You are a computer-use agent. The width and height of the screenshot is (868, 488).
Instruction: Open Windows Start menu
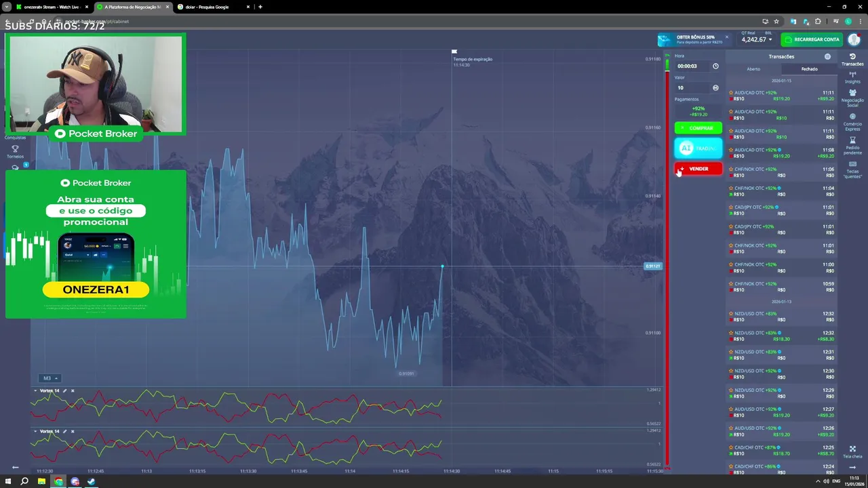9,481
